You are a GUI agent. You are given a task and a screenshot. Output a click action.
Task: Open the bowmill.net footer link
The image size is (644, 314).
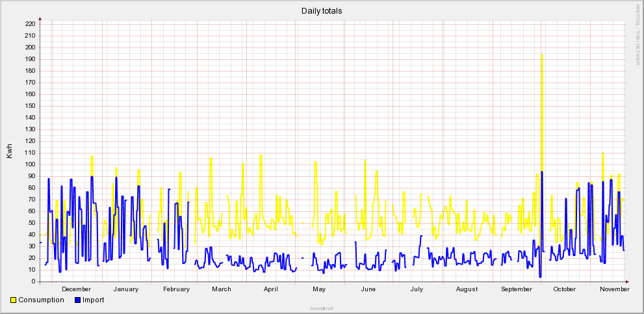click(322, 309)
